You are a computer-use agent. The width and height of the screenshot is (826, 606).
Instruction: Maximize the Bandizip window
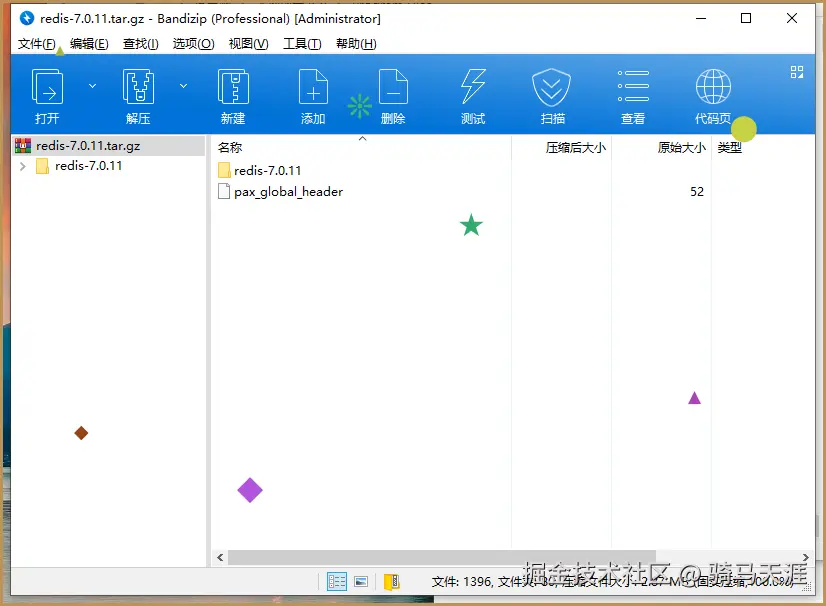746,18
